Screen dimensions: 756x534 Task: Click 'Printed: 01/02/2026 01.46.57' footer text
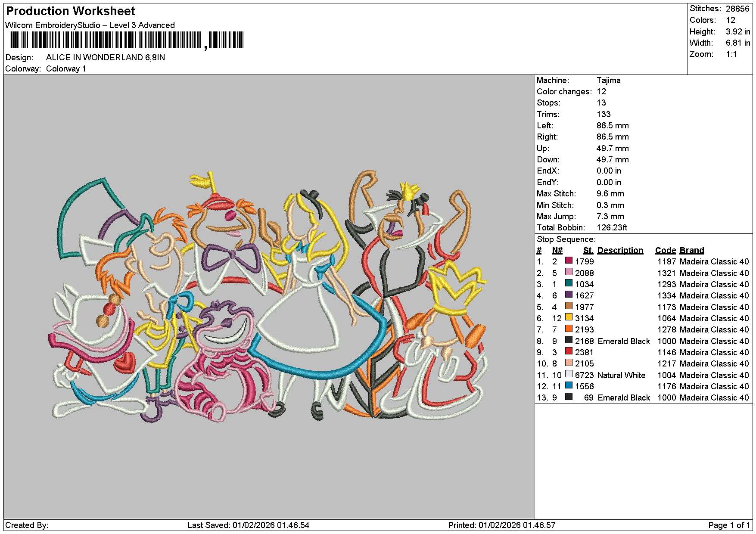pyautogui.click(x=502, y=525)
